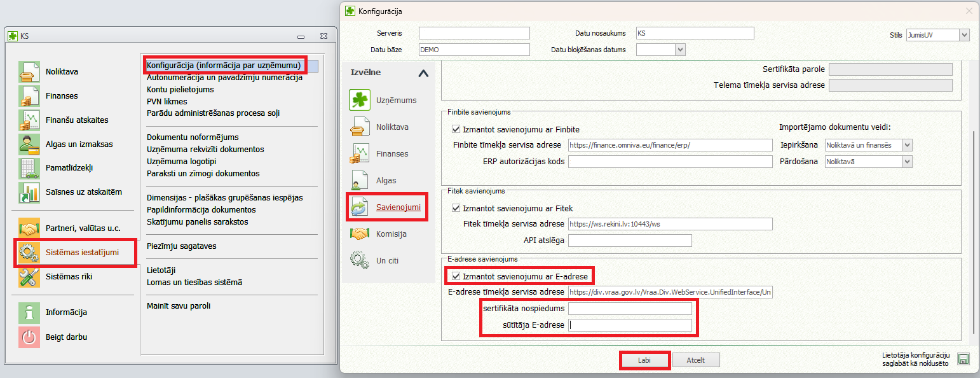
Task: Click sertifikāta nospiedums field
Action: click(630, 309)
